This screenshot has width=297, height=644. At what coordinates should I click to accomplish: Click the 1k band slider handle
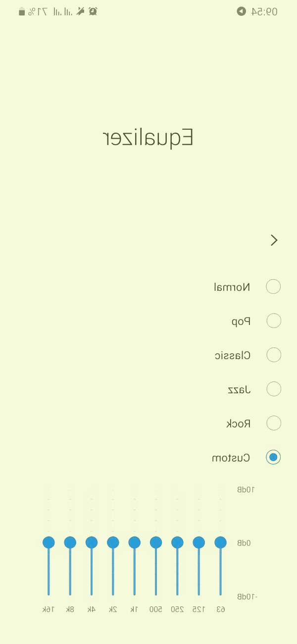click(x=134, y=542)
